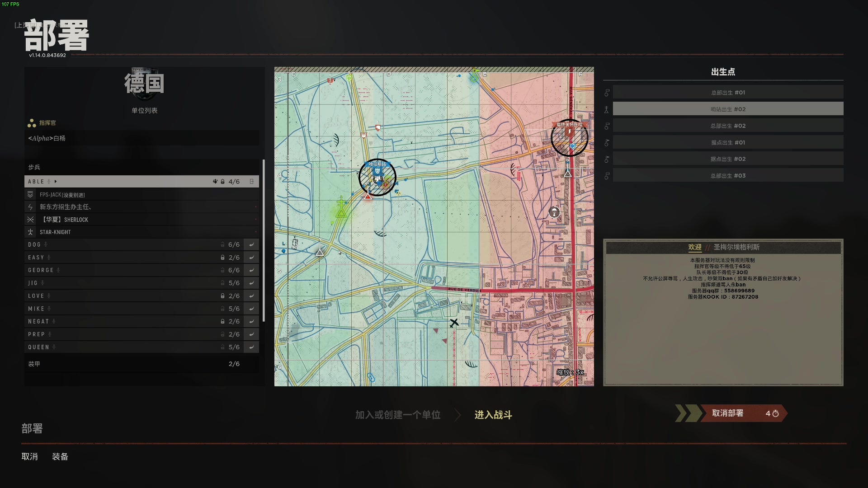Click the outpost icon beside 哨站出生 #02
This screenshot has height=488, width=868.
tap(607, 109)
